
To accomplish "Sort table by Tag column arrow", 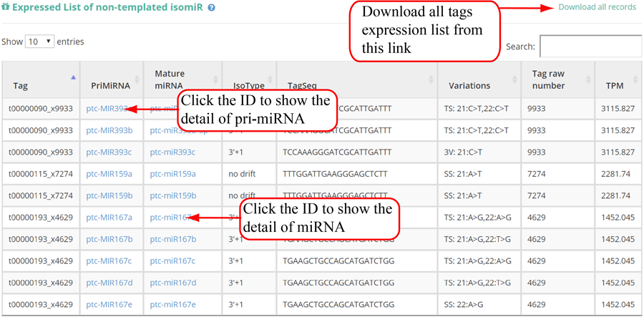I will [73, 77].
